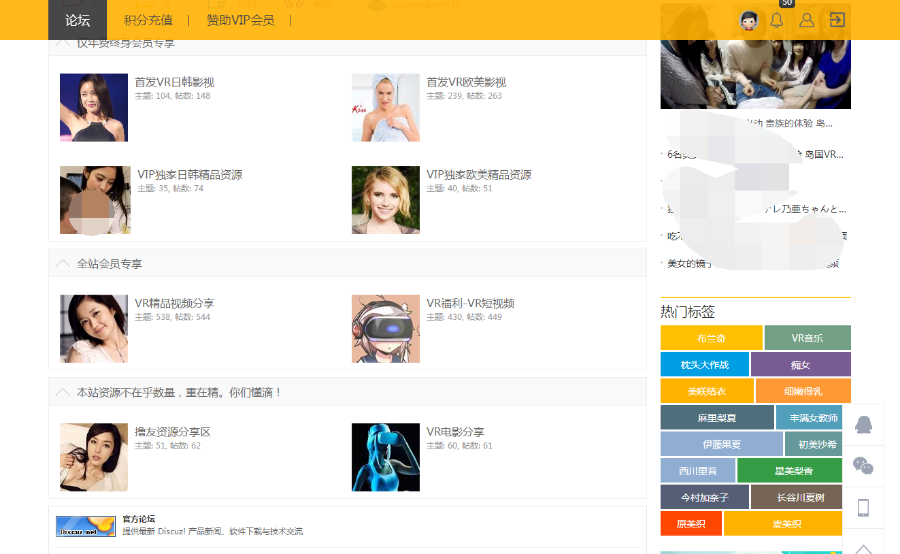Viewport: 900px width, 554px height.
Task: Select the VR音乐 hot tag
Action: coord(808,338)
